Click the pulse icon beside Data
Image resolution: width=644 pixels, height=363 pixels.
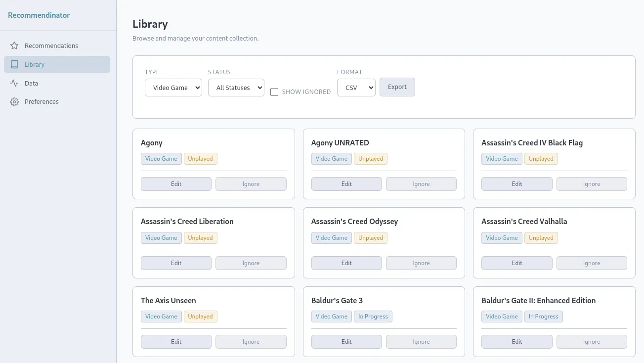pos(14,83)
